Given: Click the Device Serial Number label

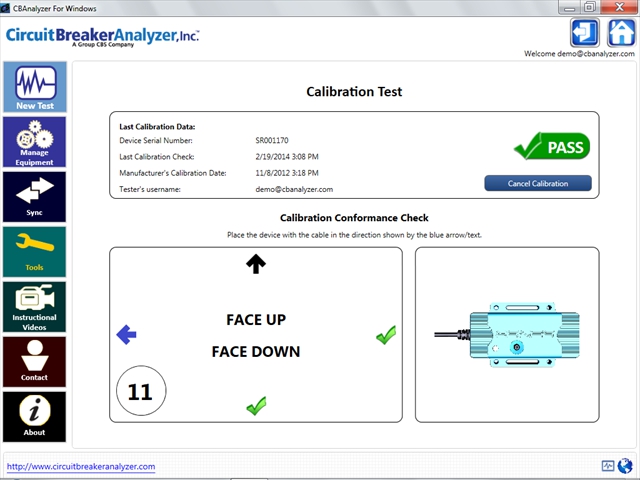Looking at the screenshot, I should pos(156,140).
